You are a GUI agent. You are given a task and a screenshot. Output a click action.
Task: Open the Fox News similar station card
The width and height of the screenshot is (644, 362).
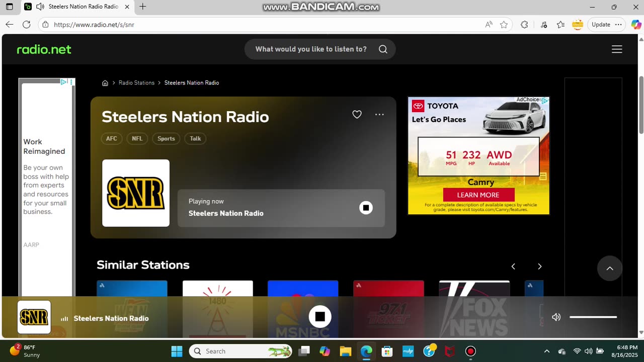[x=474, y=309]
